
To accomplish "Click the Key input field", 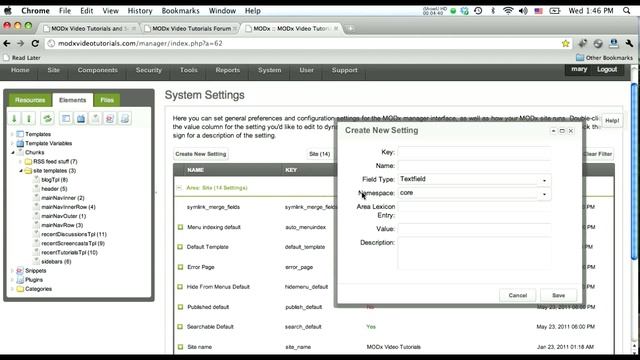I will click(x=474, y=152).
